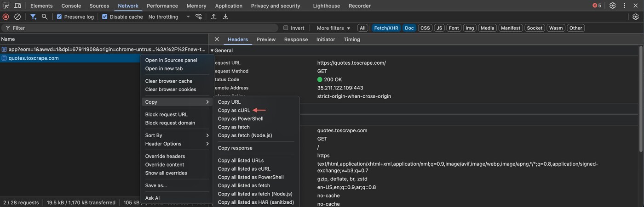This screenshot has width=644, height=207.
Task: Switch to the Sources tab
Action: [99, 6]
